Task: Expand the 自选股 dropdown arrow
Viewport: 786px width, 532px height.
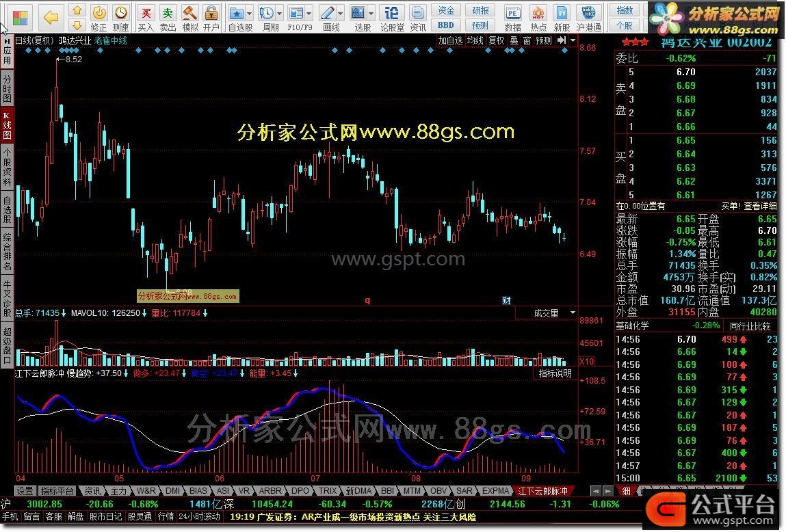Action: pyautogui.click(x=249, y=14)
